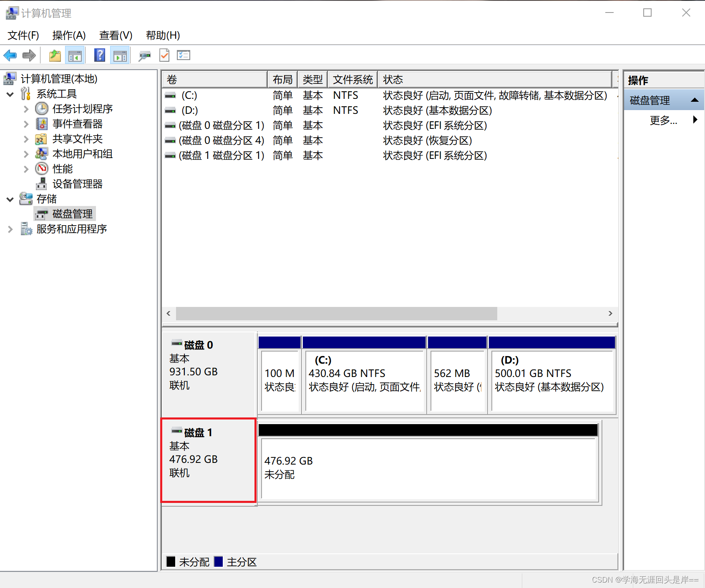Sort by the 卷 column header
Viewport: 705px width, 588px height.
tap(215, 79)
